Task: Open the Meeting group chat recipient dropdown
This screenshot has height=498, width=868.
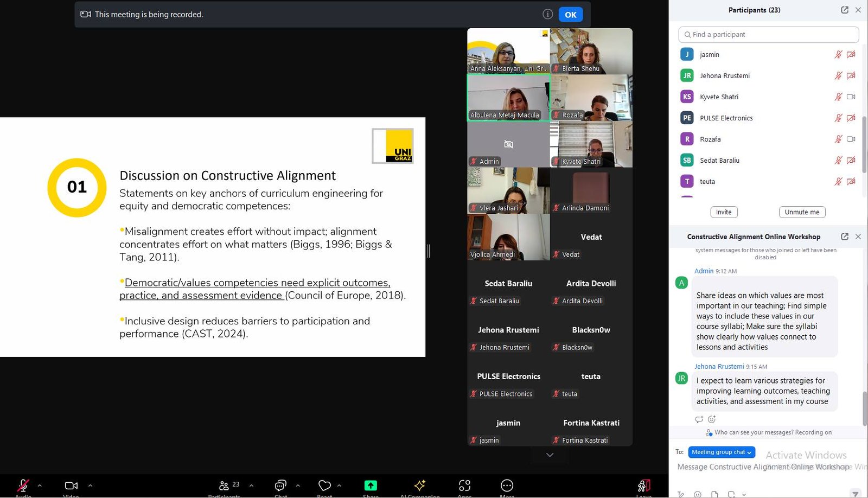Action: pos(722,452)
